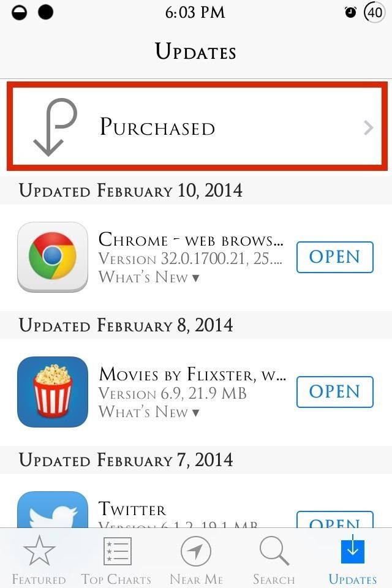
Task: Open Movies by Flixster with Open button
Action: pyautogui.click(x=334, y=391)
